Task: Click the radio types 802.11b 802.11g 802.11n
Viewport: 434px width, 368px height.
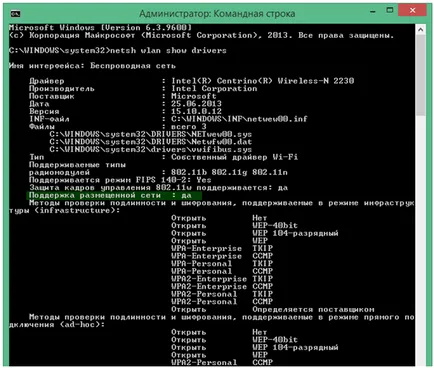Action: point(229,172)
